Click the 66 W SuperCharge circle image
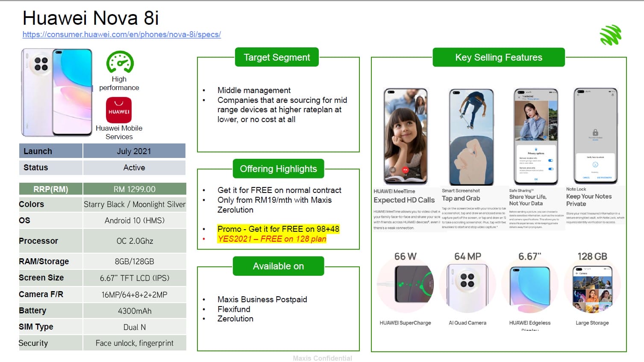The width and height of the screenshot is (644, 362). tap(406, 284)
